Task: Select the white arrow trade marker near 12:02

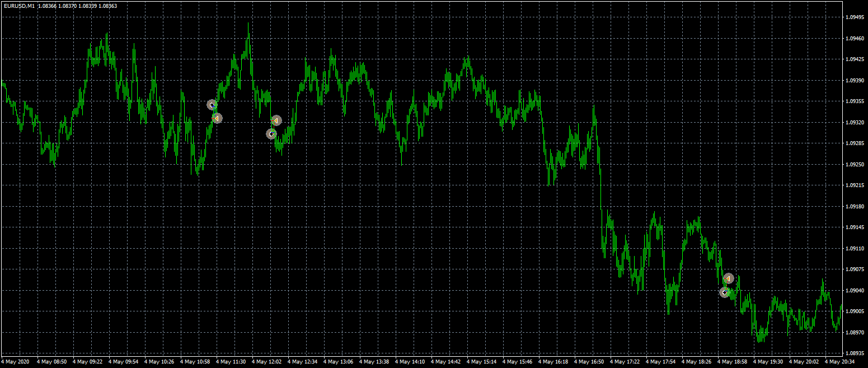Action: coord(271,134)
